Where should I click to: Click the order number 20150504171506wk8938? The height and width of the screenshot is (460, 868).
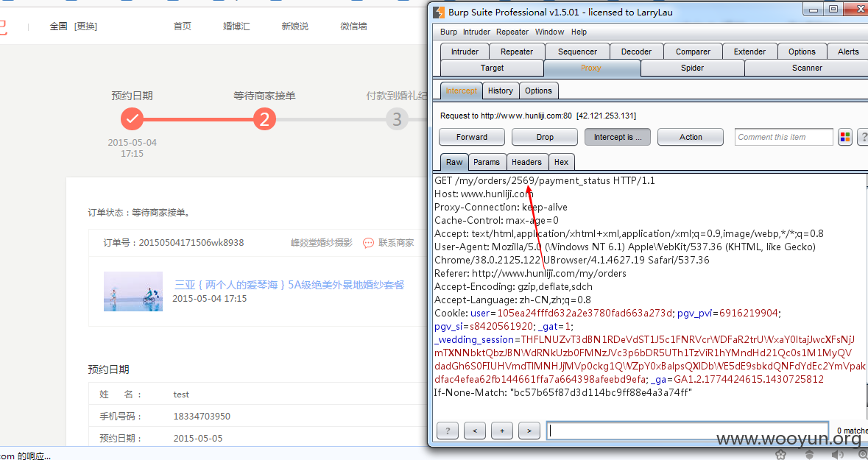[191, 242]
